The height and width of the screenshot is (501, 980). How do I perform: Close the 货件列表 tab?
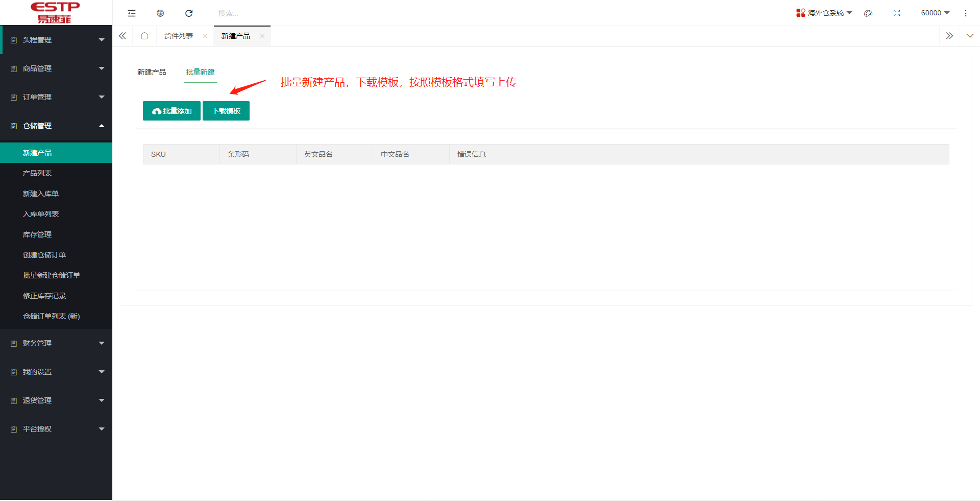(205, 36)
